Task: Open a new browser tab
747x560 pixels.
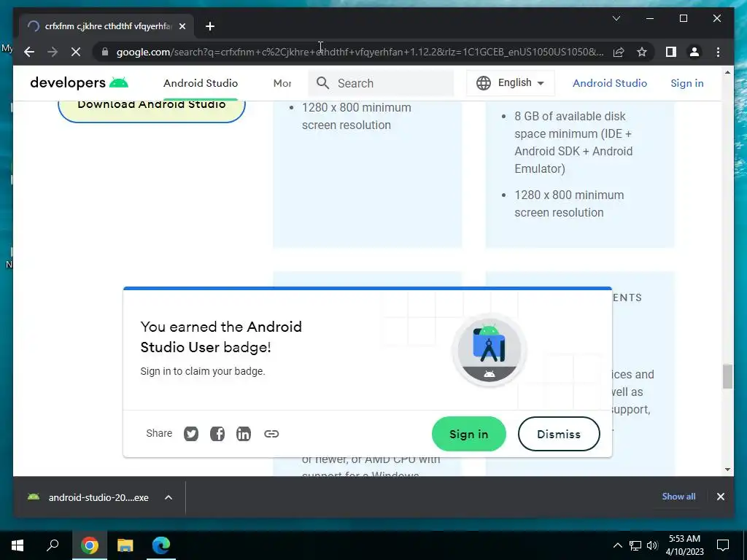Action: tap(210, 26)
